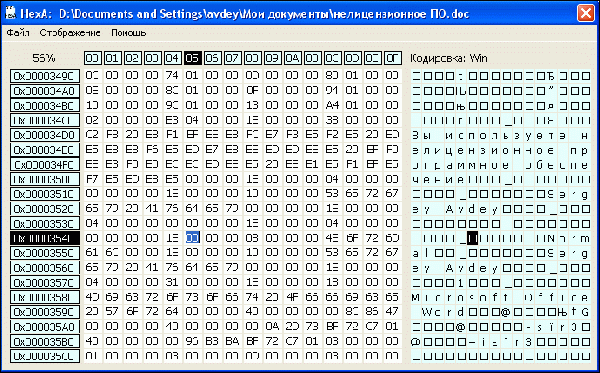The width and height of the screenshot is (600, 373).
Task: Click hex byte 95 in row 0x000035B0
Action: click(x=192, y=341)
